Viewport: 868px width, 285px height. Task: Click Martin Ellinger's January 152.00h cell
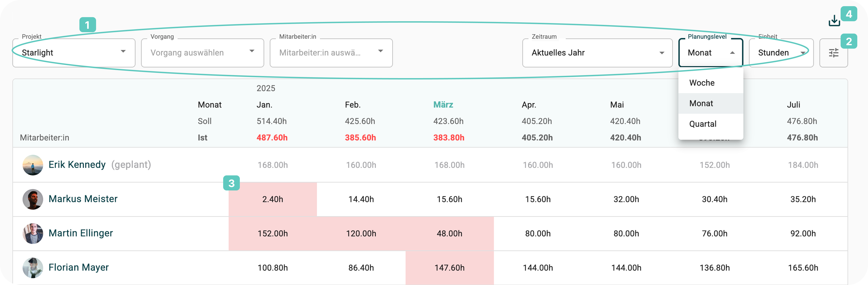pyautogui.click(x=273, y=233)
